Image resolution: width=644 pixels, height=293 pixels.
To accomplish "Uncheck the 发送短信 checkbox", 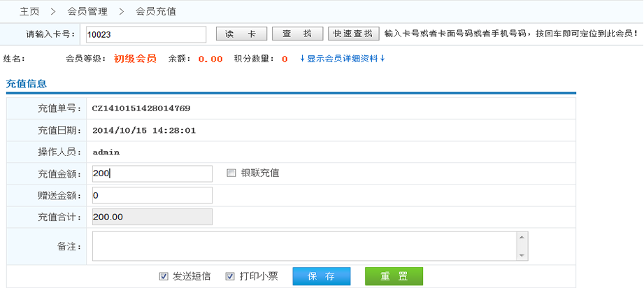I will pyautogui.click(x=164, y=276).
